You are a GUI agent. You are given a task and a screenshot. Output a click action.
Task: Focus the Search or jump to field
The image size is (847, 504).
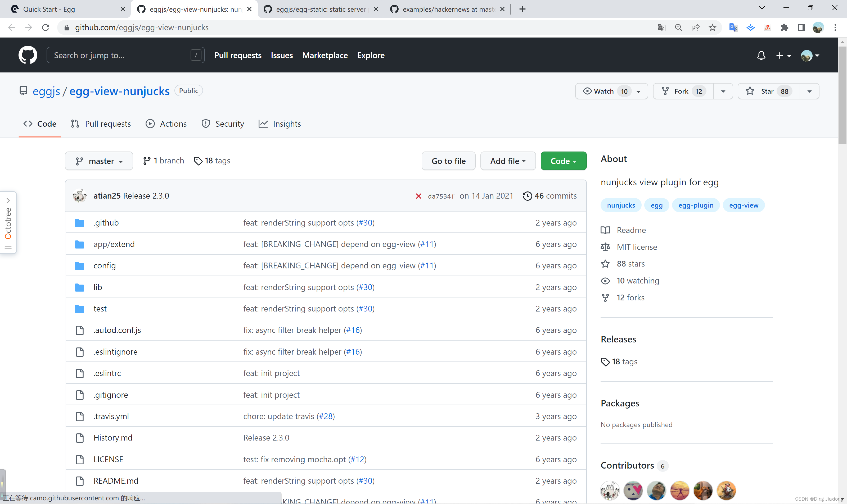click(125, 55)
